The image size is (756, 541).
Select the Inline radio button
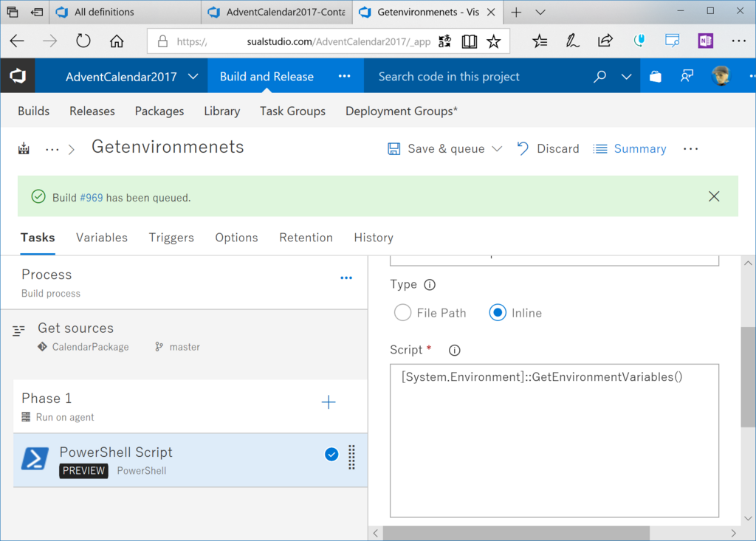498,313
